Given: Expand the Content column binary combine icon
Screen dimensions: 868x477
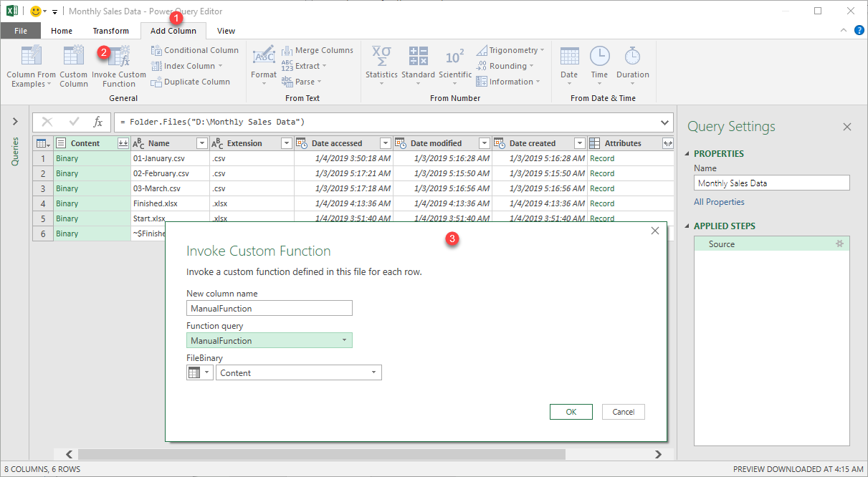Looking at the screenshot, I should tap(123, 143).
